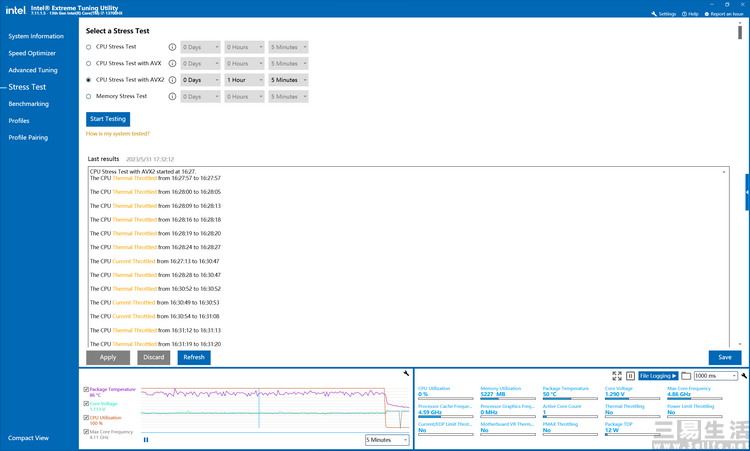Click the Save button
Viewport: 750px width, 451px height.
point(725,357)
